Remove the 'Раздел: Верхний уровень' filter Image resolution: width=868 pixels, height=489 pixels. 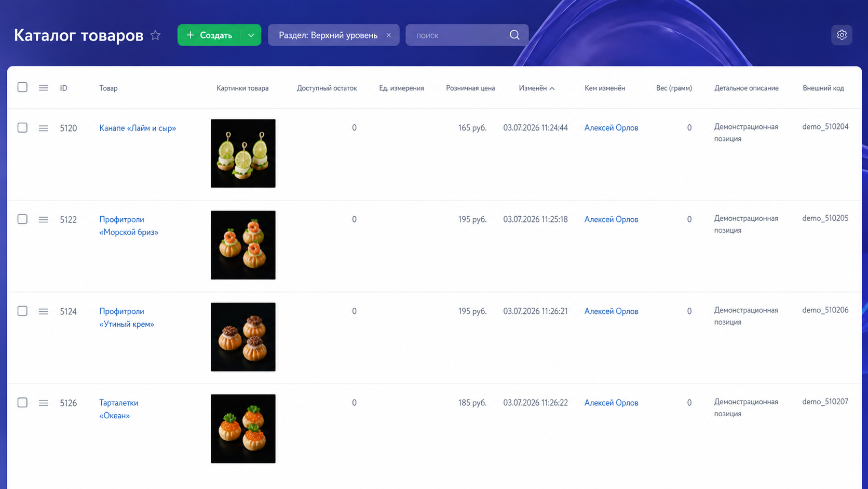pyautogui.click(x=388, y=35)
